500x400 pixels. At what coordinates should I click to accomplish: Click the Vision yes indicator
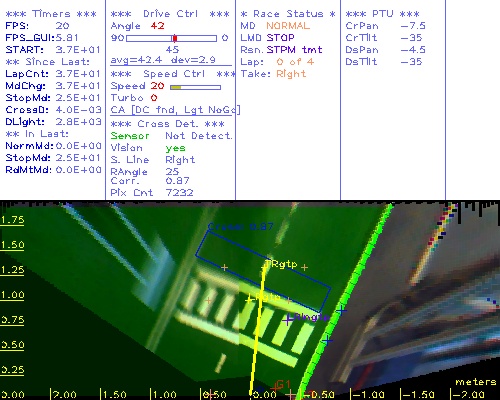[175, 148]
